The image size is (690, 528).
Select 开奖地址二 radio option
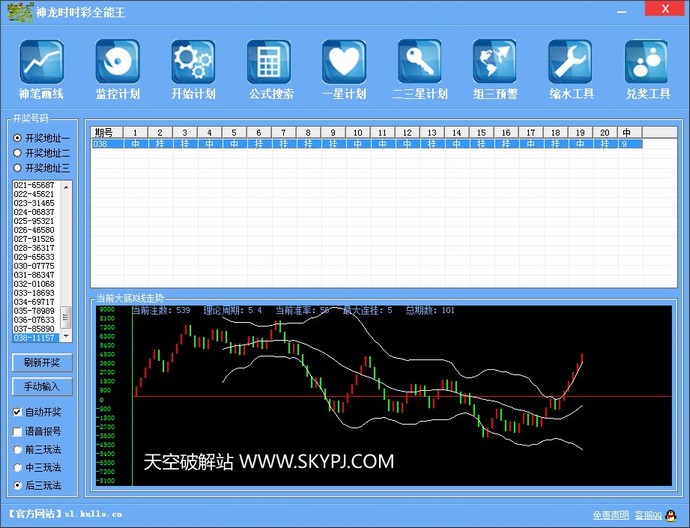pyautogui.click(x=17, y=153)
